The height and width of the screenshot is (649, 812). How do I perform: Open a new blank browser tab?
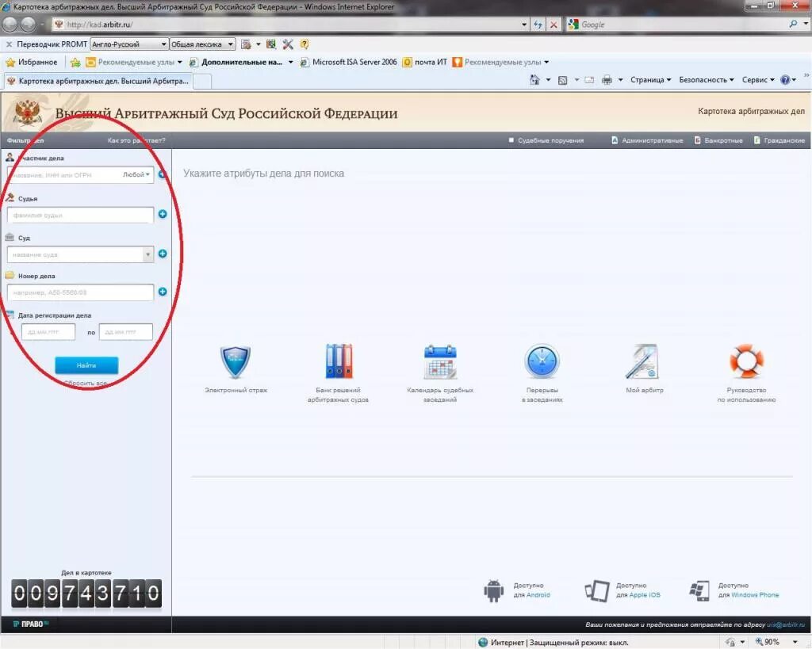click(x=202, y=82)
